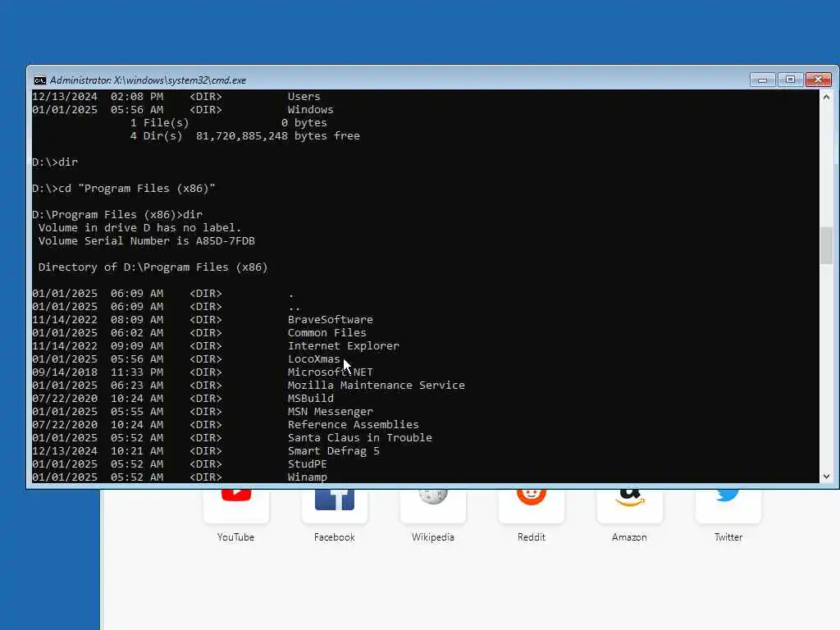Click the Amazon label text

coord(629,536)
